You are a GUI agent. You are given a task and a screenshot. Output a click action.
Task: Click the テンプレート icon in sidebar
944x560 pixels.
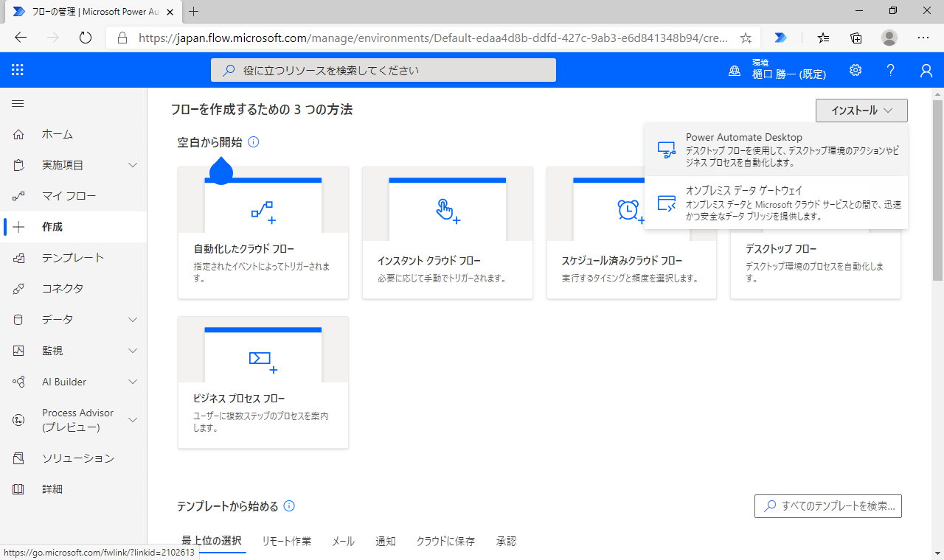point(18,258)
